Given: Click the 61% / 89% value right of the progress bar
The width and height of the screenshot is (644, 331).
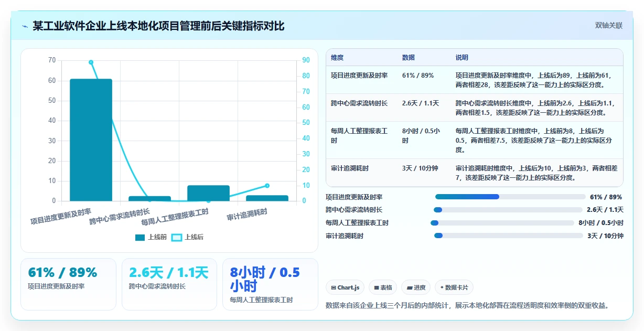Looking at the screenshot, I should coord(606,197).
